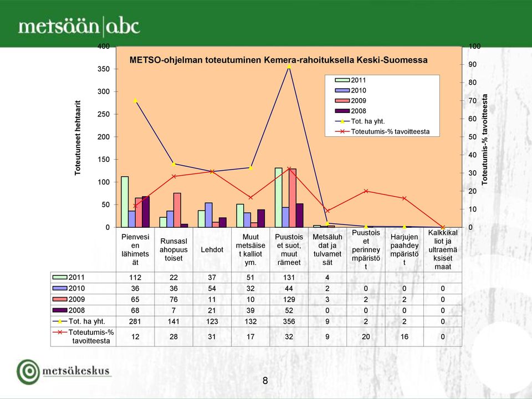Select the 'Pienvesien lähimetsät' column header
The height and width of the screenshot is (399, 532).
pyautogui.click(x=135, y=249)
